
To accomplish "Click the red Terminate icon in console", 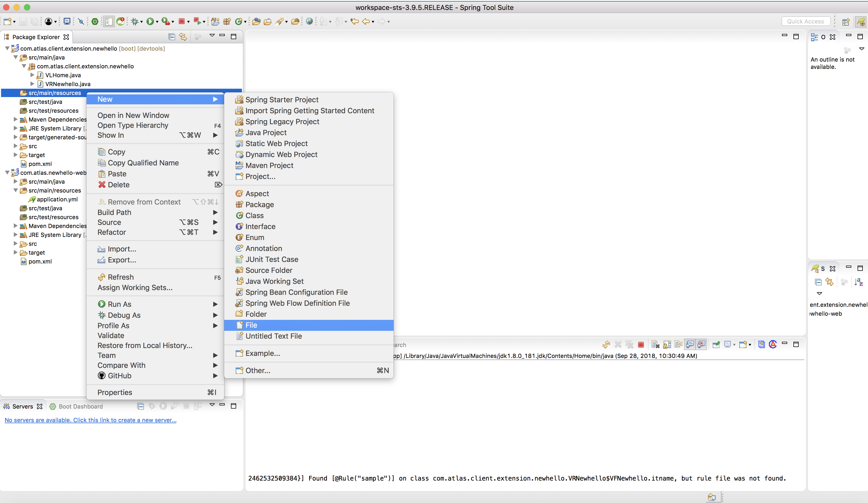I will pyautogui.click(x=641, y=344).
